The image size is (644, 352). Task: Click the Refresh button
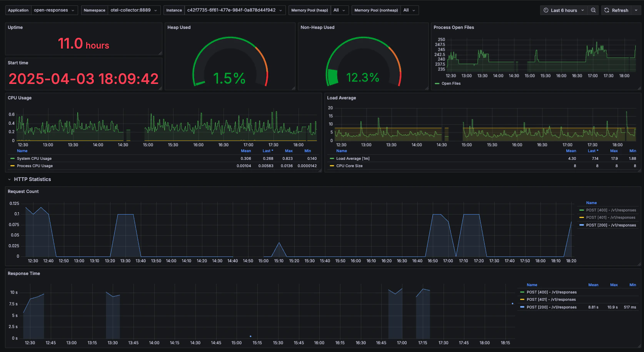pyautogui.click(x=621, y=10)
